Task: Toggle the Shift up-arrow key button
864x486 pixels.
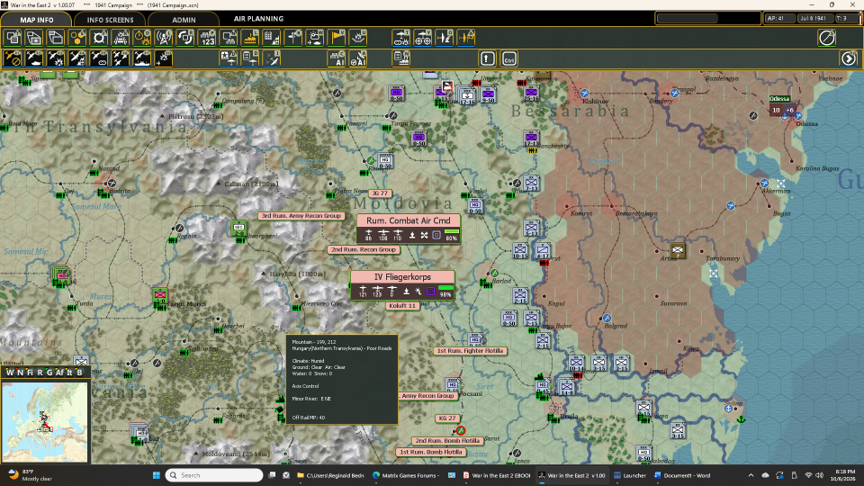Action: [487, 58]
